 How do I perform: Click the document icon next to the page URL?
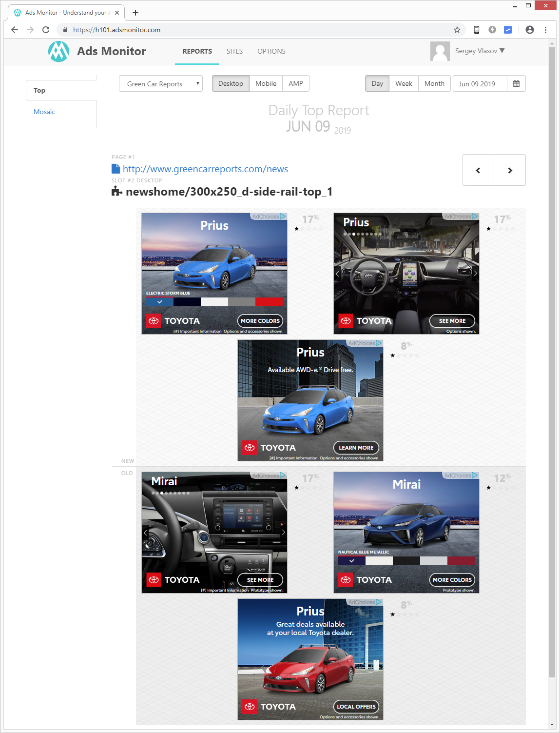click(116, 169)
